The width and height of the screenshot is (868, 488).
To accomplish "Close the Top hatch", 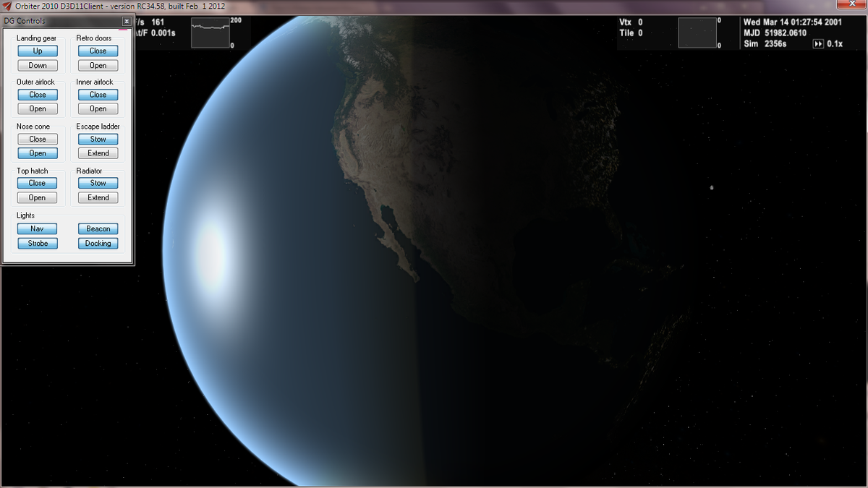I will (38, 183).
